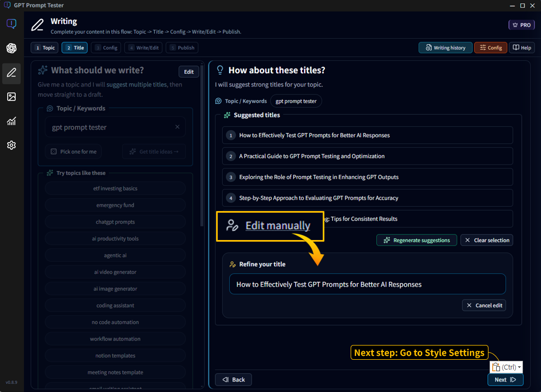
Task: Switch to the Publish step tab
Action: coord(182,48)
